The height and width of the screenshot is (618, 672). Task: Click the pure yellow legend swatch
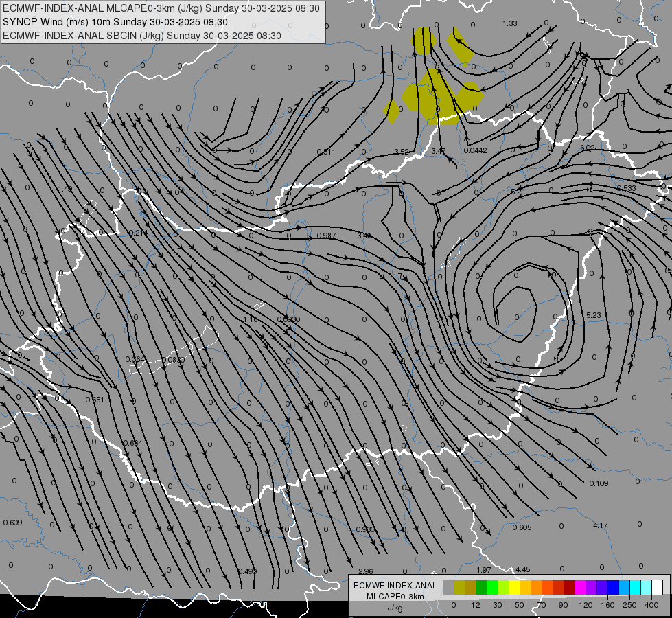coord(514,587)
